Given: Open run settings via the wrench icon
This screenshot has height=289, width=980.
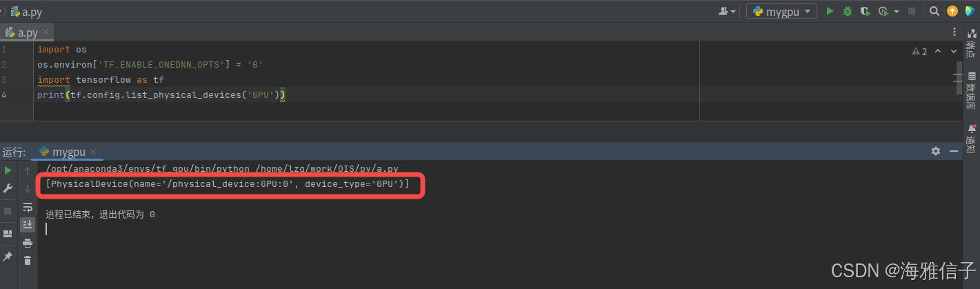Looking at the screenshot, I should click(8, 188).
